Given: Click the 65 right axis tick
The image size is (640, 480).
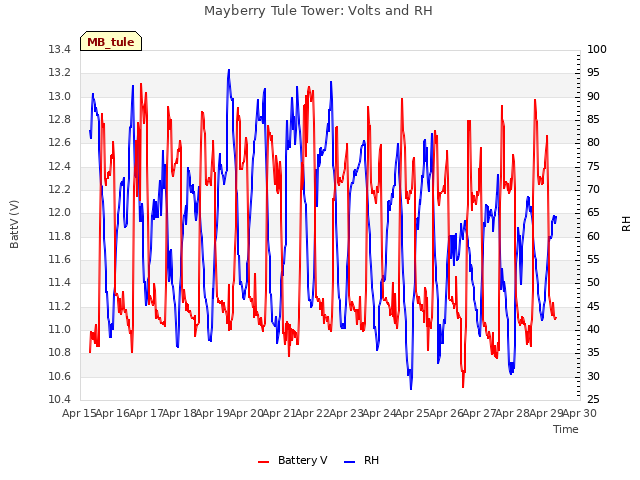Looking at the screenshot, I should click(x=593, y=213).
